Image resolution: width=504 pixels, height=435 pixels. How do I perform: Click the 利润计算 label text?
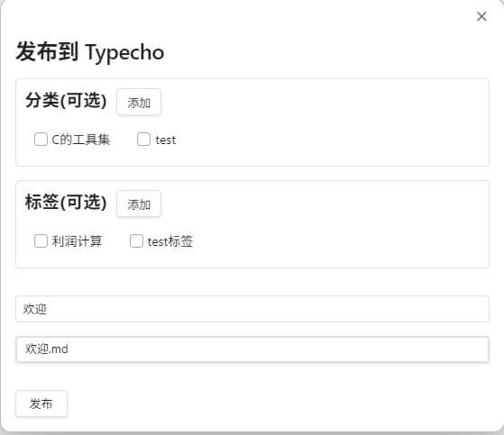[77, 241]
